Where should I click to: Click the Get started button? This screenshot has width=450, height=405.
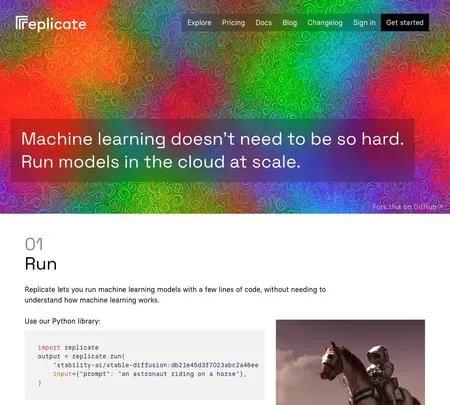tap(405, 23)
